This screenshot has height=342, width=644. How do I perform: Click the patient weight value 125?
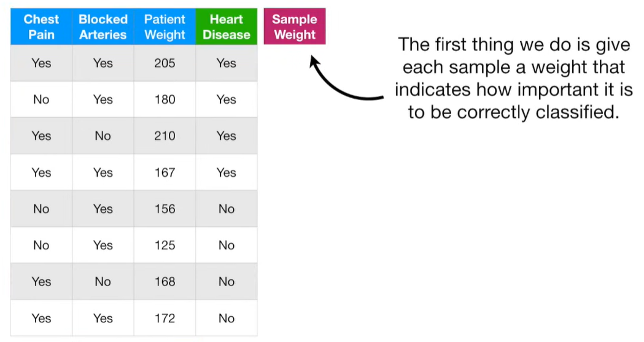click(165, 246)
